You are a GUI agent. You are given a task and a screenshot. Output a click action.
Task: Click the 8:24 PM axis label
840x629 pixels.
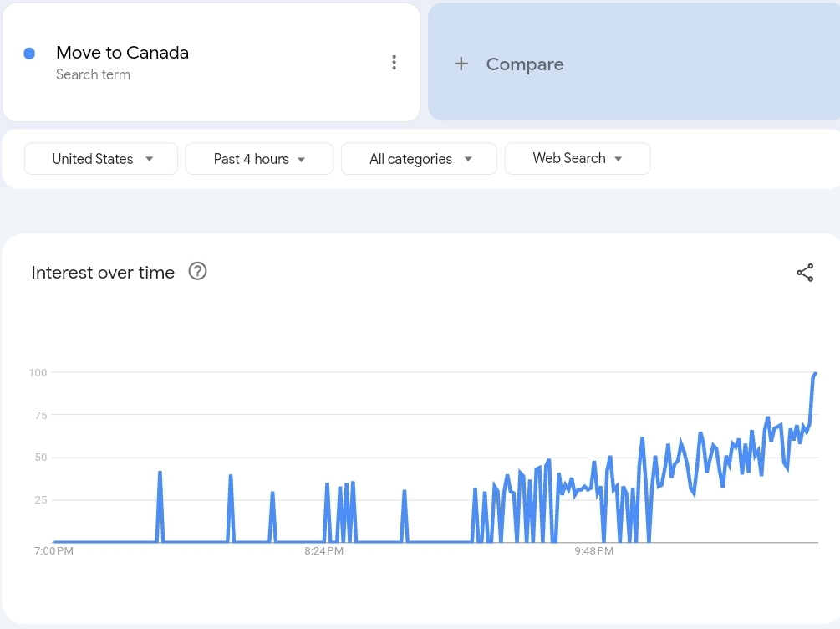pyautogui.click(x=323, y=550)
